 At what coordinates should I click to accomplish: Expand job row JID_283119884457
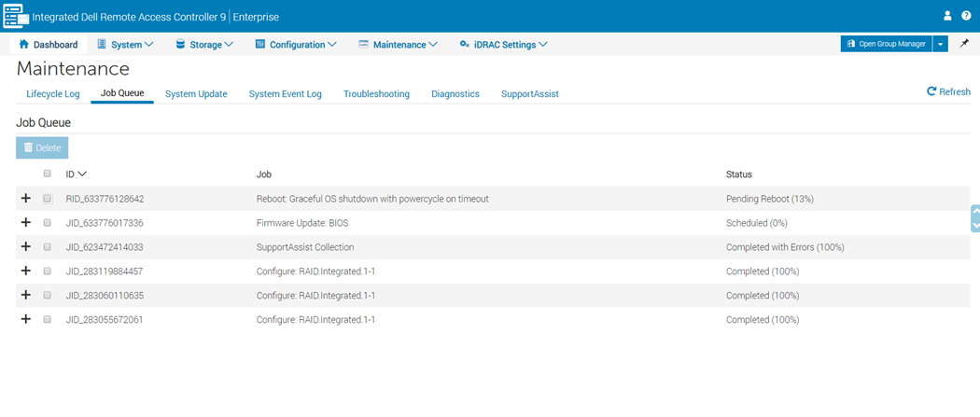(25, 271)
